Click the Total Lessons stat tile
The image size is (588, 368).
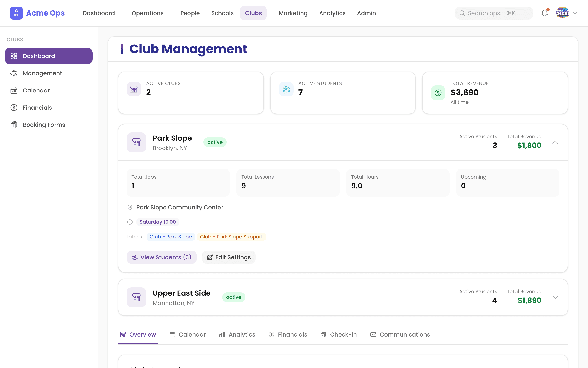click(288, 183)
